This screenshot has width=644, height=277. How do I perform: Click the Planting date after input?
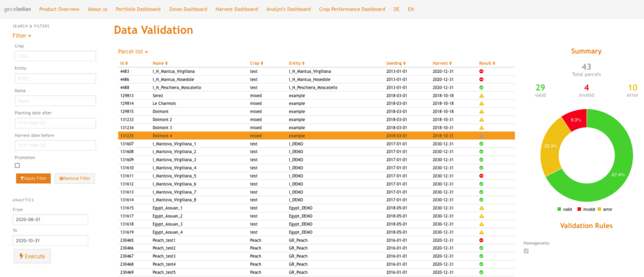[x=55, y=123]
